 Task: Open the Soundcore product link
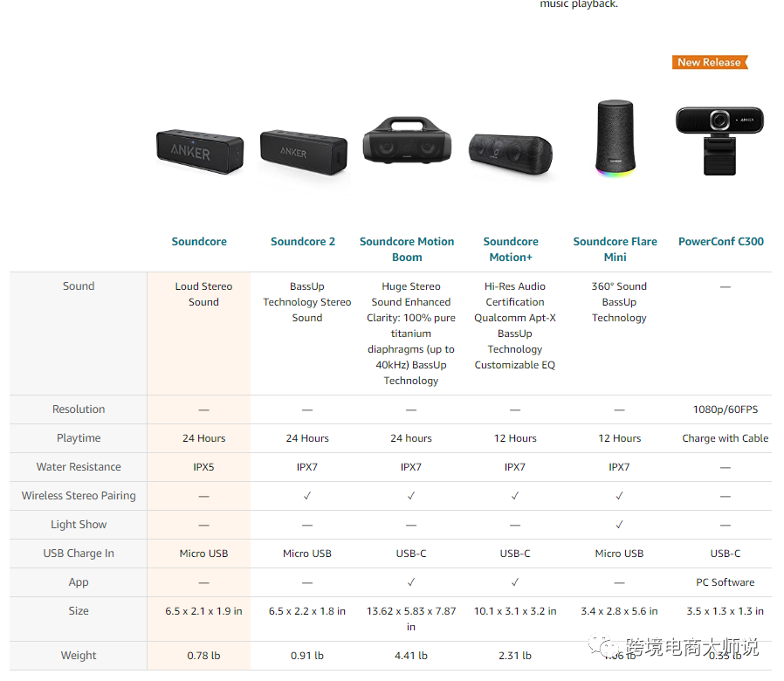[x=199, y=242]
